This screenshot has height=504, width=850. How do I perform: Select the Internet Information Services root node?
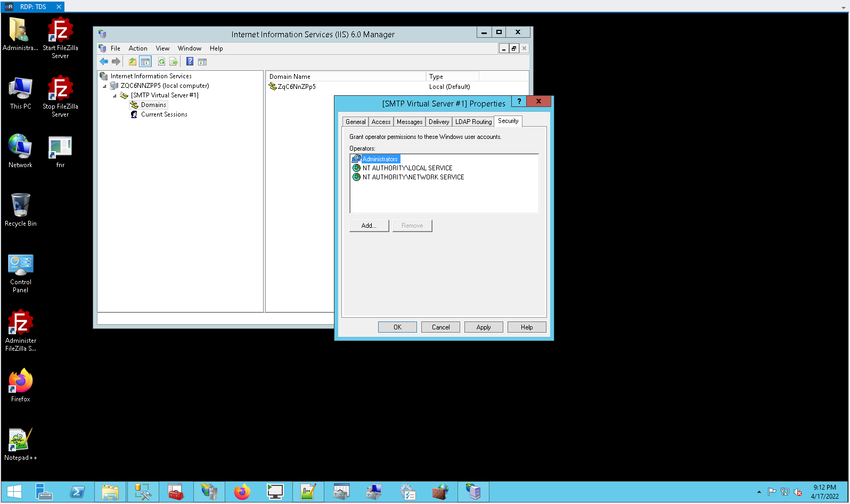pyautogui.click(x=151, y=76)
